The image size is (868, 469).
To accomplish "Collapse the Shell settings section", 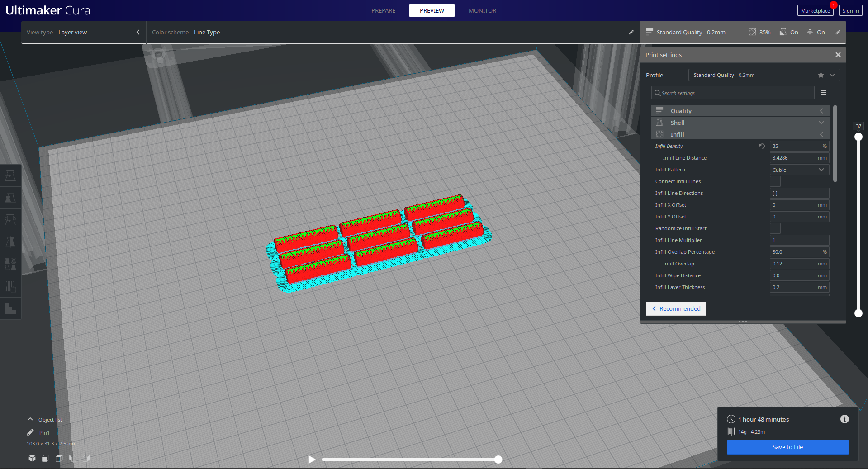I will coord(740,123).
